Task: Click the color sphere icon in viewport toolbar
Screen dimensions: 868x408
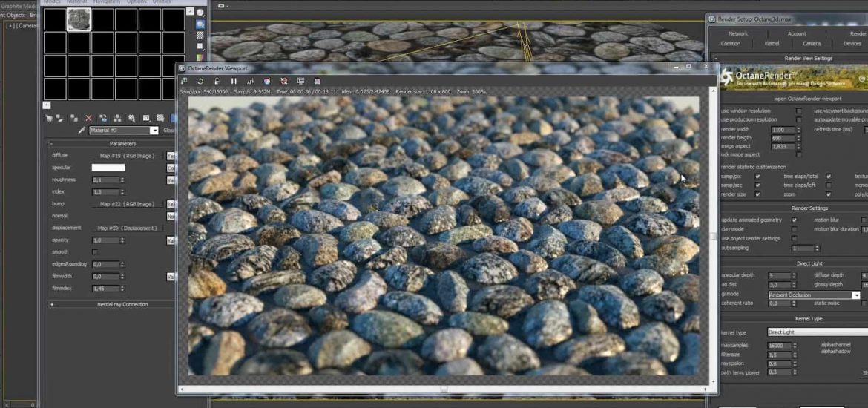Action: (x=266, y=81)
